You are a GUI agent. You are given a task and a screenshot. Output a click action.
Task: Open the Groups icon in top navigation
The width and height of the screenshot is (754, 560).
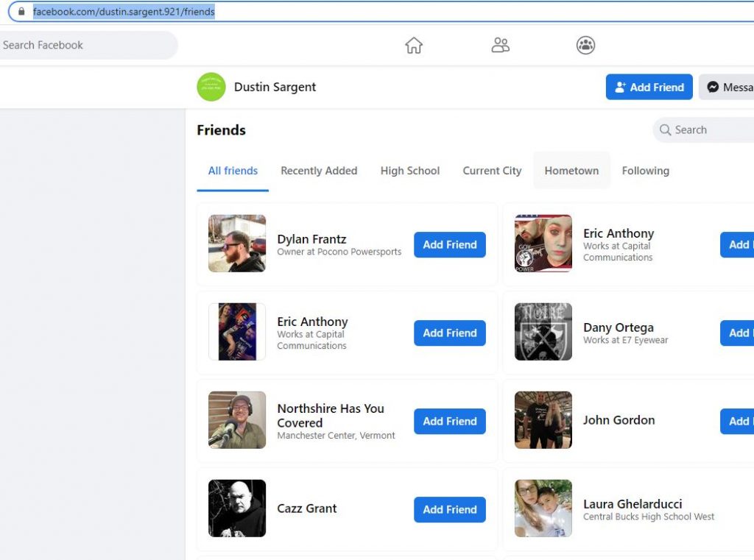[x=585, y=45]
